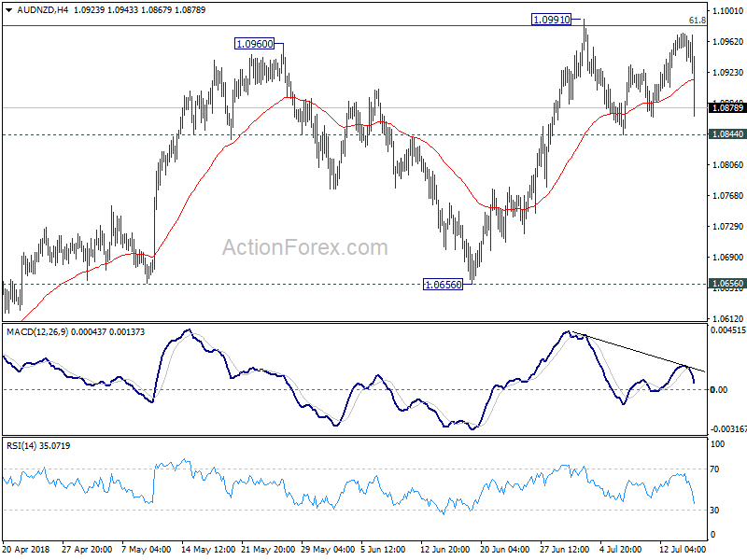Click the MACD -0.003167 scale value

tap(728, 429)
